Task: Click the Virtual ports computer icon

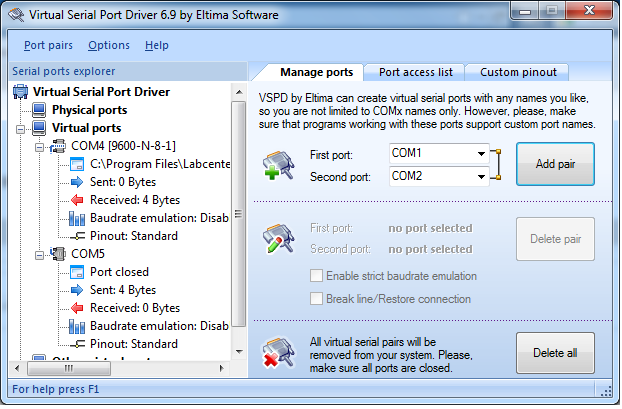Action: pos(39,128)
